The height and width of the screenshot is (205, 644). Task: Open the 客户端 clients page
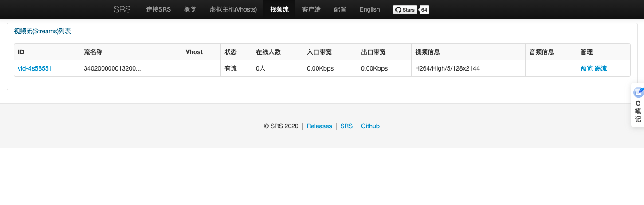pyautogui.click(x=311, y=9)
